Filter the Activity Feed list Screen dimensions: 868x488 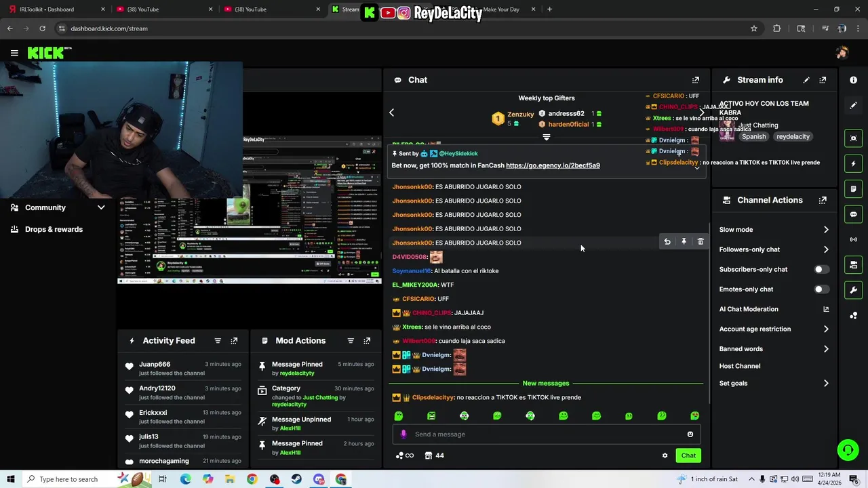218,341
